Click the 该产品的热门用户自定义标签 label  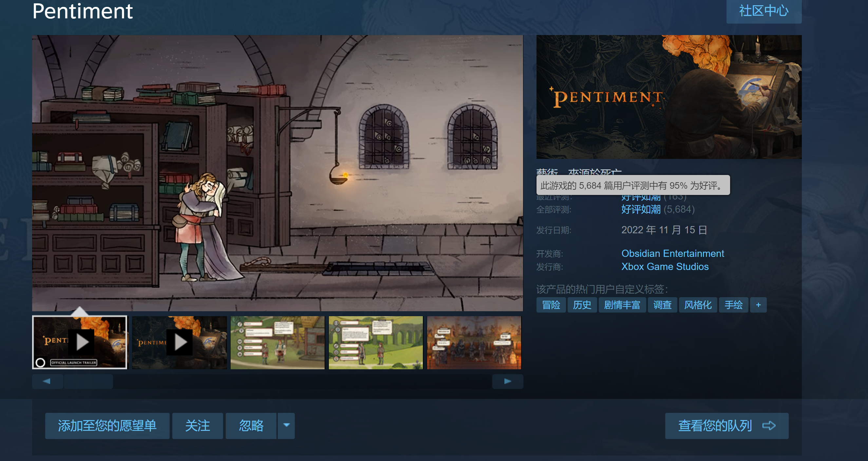pyautogui.click(x=602, y=289)
